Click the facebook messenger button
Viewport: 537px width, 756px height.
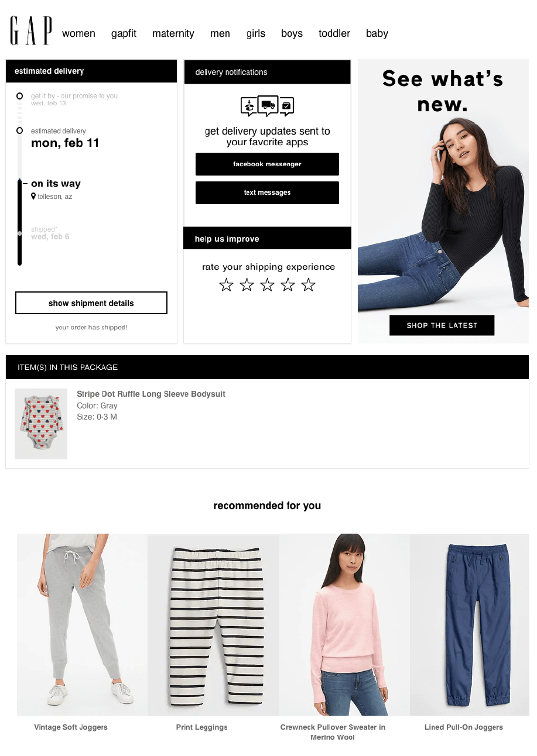[x=267, y=164]
